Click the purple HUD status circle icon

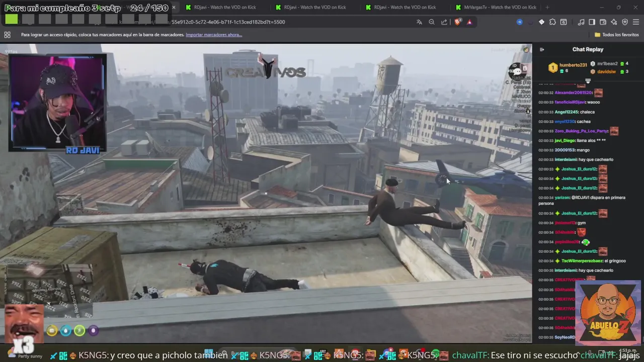pyautogui.click(x=93, y=330)
